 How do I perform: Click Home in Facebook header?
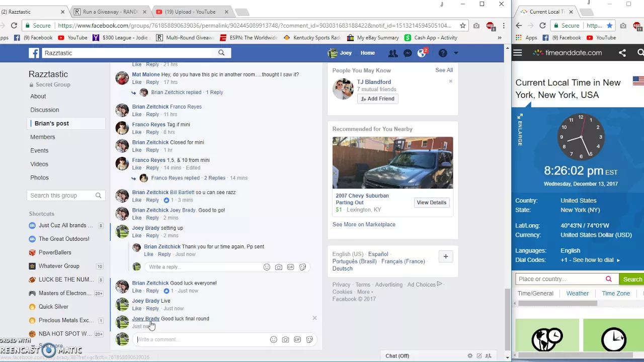tap(367, 53)
